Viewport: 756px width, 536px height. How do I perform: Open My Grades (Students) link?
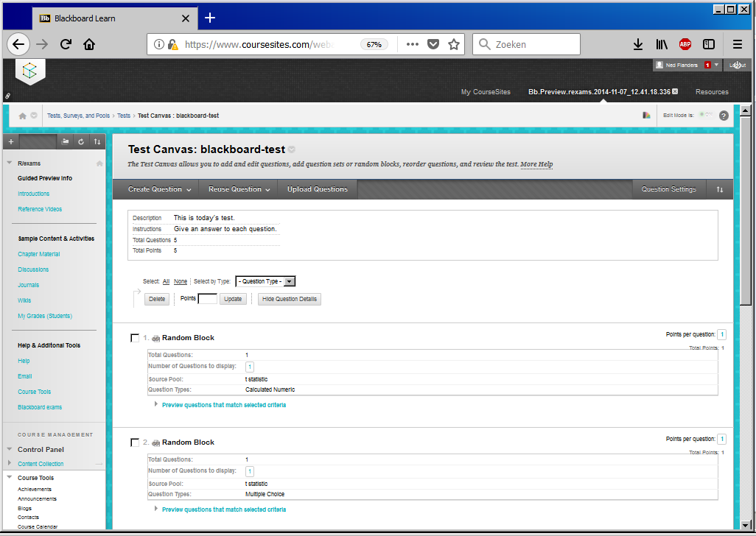pos(45,316)
